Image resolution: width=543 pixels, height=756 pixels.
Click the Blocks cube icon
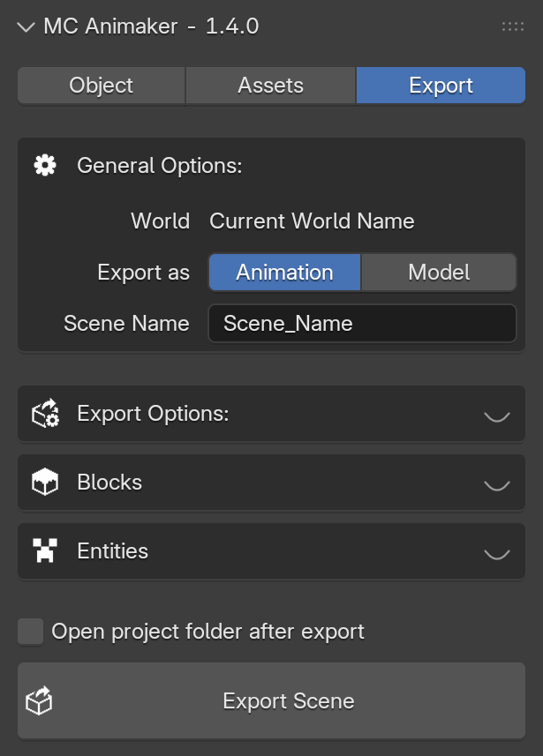click(45, 482)
